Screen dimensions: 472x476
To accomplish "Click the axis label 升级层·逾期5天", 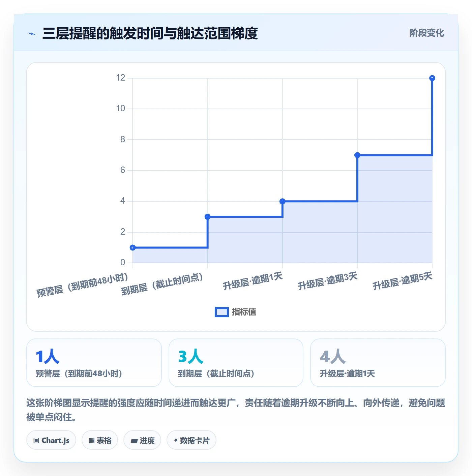I will [403, 281].
